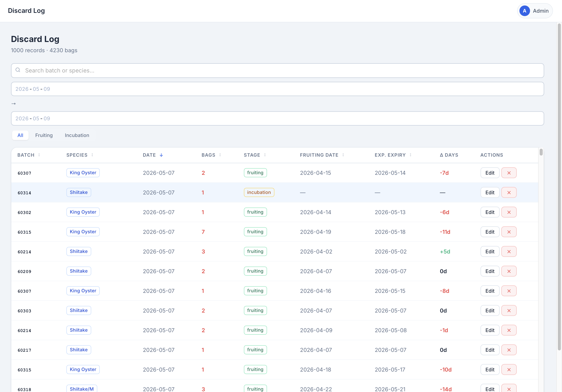Click the Discard Log header title
The image size is (562, 392).
click(26, 11)
